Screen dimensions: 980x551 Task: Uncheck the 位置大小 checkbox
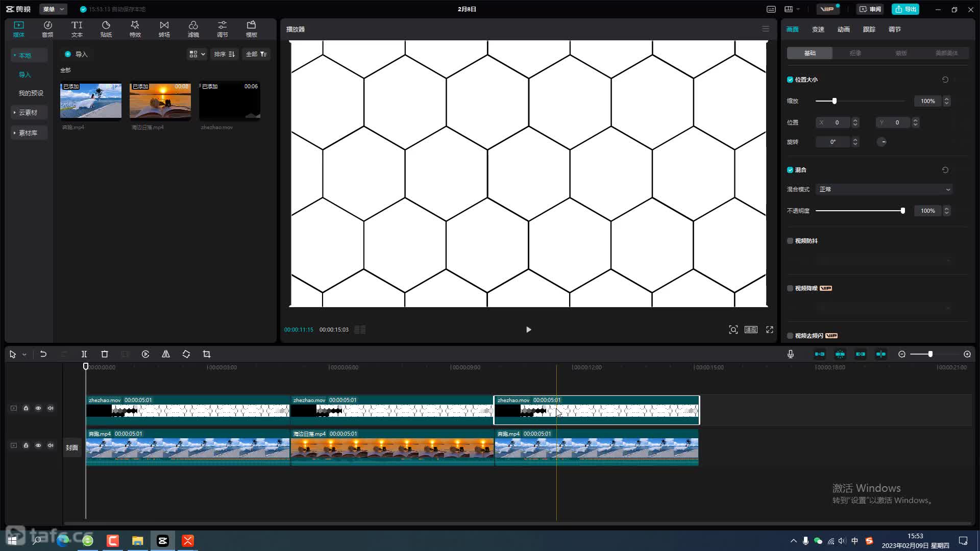click(790, 80)
